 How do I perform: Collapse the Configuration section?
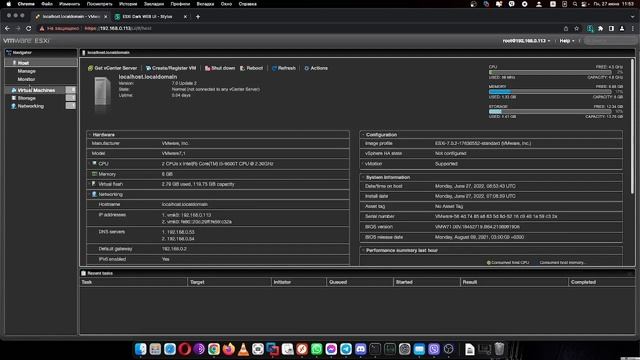(363, 135)
